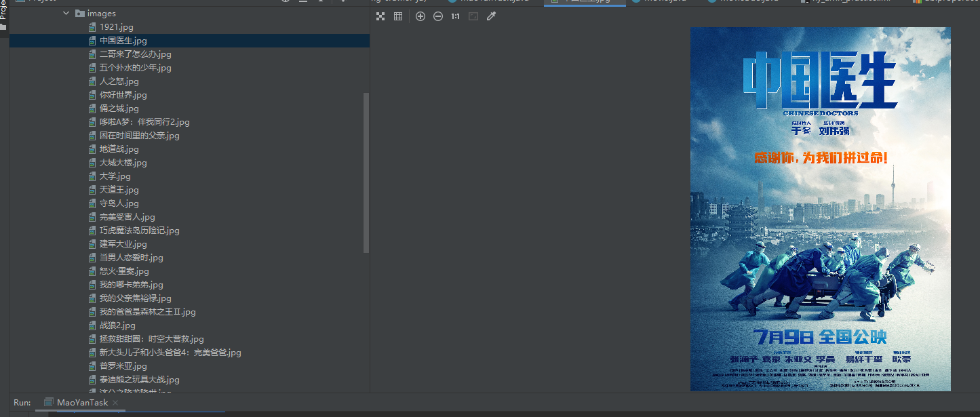Viewport: 980px width, 417px height.
Task: Collapse the images folder chevron
Action: point(66,14)
